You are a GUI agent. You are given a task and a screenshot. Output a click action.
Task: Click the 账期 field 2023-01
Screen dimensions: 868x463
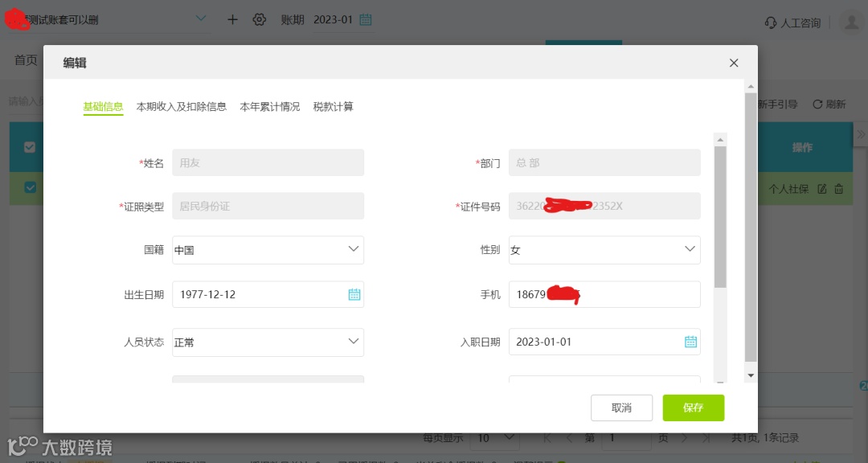click(342, 20)
